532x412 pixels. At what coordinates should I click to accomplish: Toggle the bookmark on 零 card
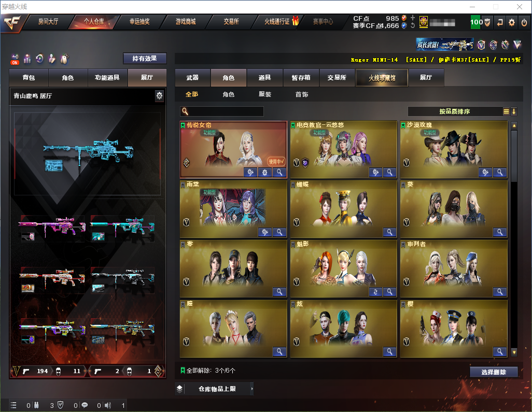[183, 244]
